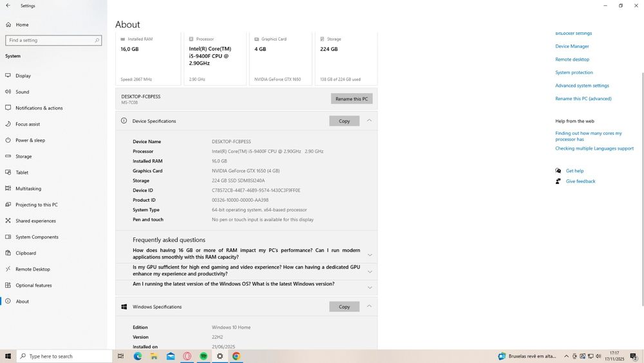The width and height of the screenshot is (644, 363).
Task: Copy the Device Specifications
Action: click(344, 121)
